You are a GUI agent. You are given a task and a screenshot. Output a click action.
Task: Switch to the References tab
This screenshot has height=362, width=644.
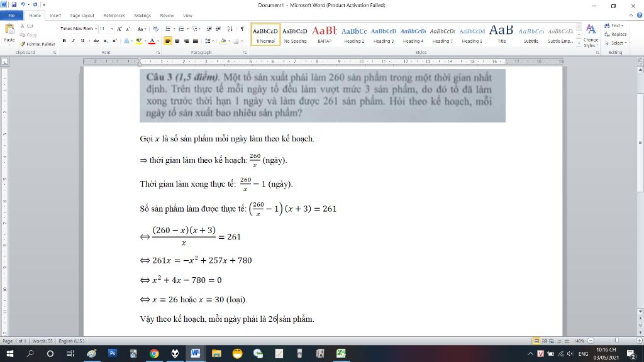[x=114, y=15]
